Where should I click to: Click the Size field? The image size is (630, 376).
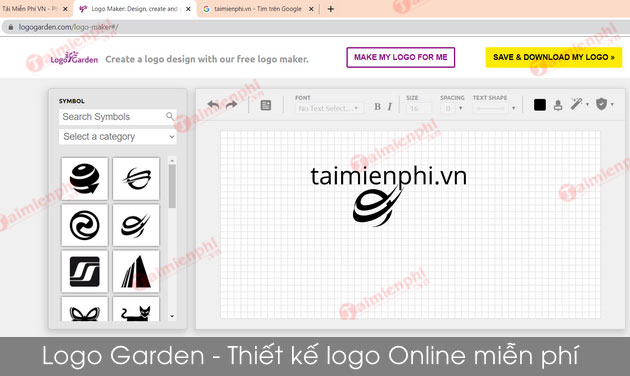pyautogui.click(x=419, y=108)
